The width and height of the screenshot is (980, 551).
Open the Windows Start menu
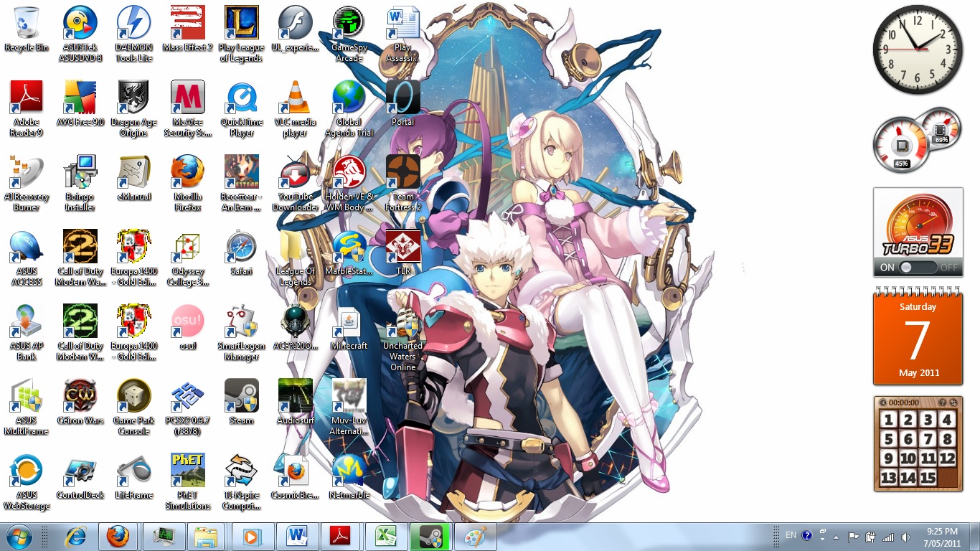19,537
